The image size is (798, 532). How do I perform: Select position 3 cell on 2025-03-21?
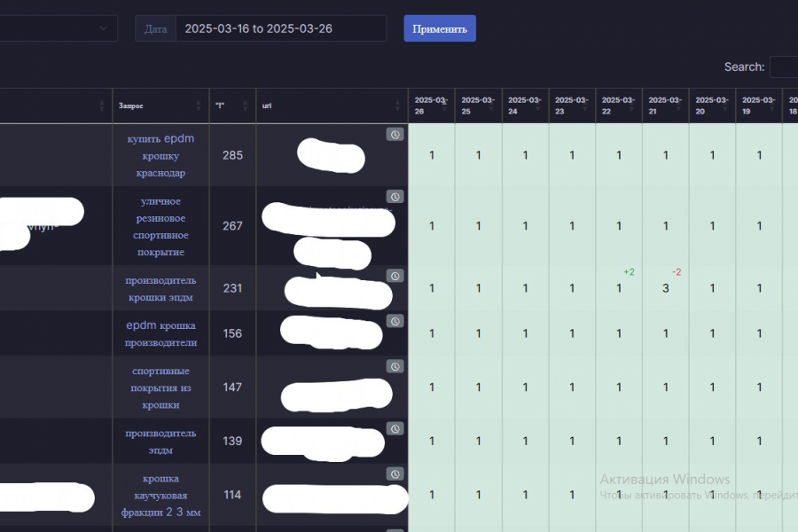[x=666, y=288]
